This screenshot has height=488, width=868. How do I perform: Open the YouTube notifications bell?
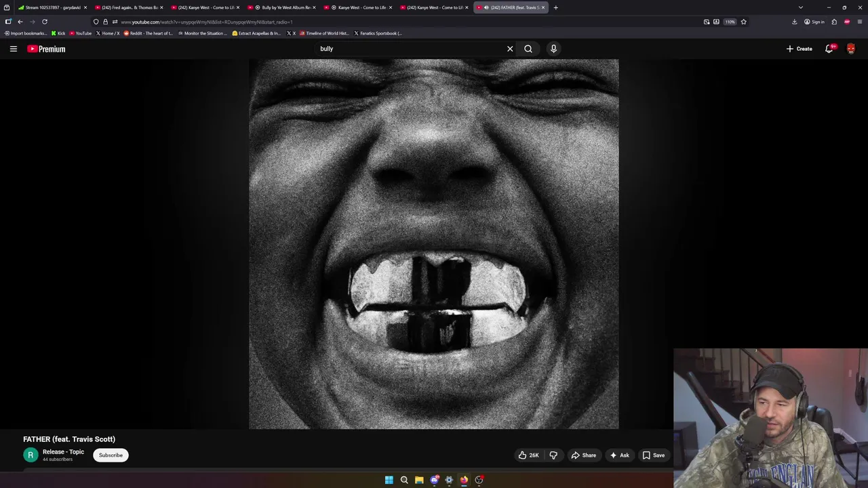(x=829, y=49)
